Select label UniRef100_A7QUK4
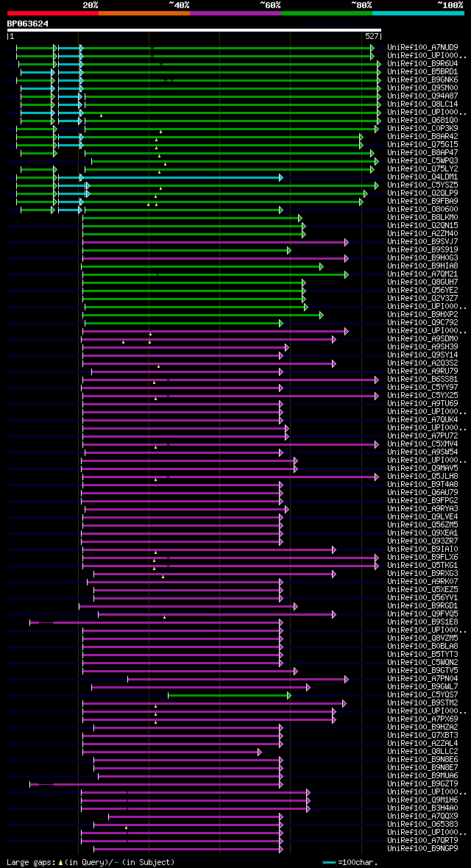Viewport: 471px width, 868px height. pos(422,419)
